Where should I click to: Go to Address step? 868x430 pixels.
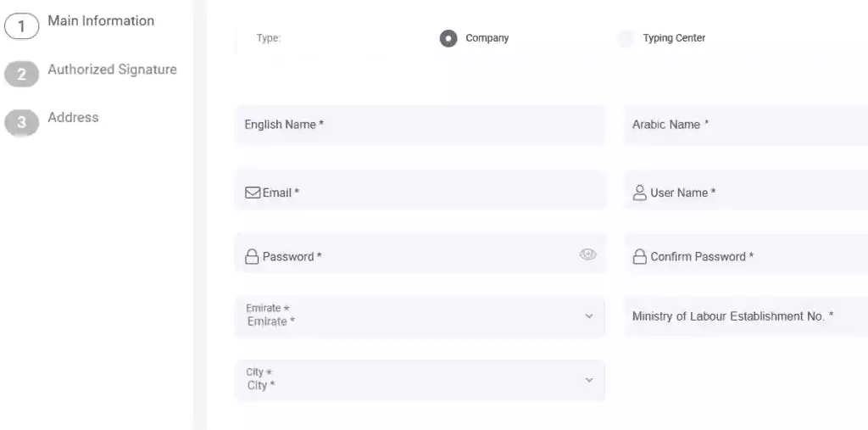73,118
